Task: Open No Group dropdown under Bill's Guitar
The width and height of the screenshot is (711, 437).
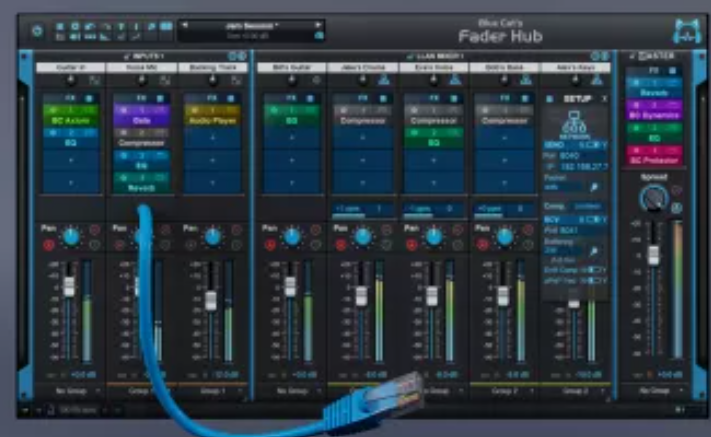Action: (292, 391)
